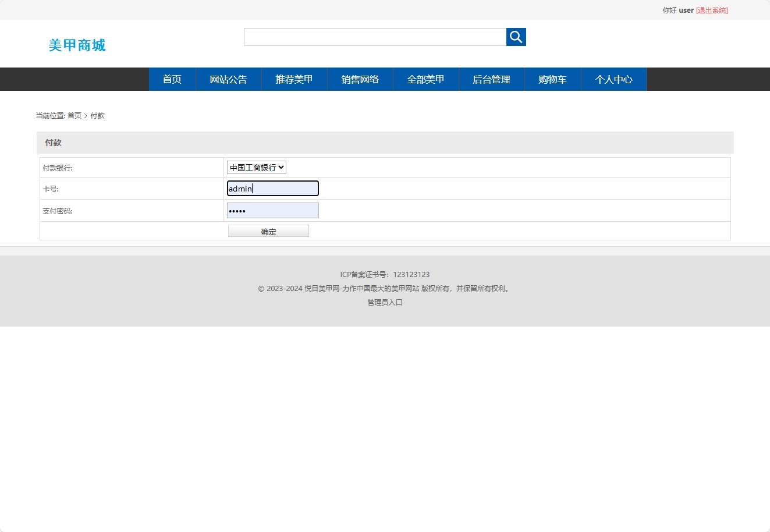Focus the 卡号 card number field
This screenshot has width=770, height=532.
pyautogui.click(x=273, y=189)
